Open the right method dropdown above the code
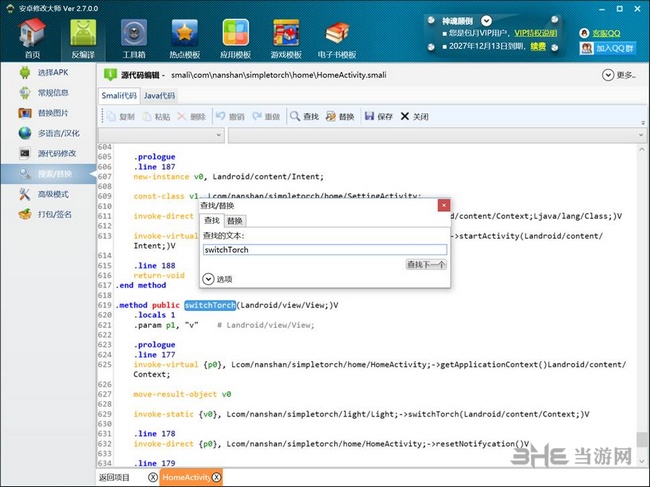Screen dimensions: 650x487 [437, 135]
